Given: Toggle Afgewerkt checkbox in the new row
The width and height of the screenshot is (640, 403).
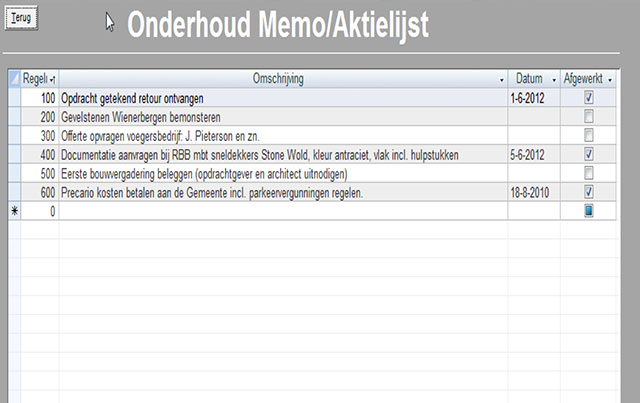Looking at the screenshot, I should pyautogui.click(x=589, y=211).
